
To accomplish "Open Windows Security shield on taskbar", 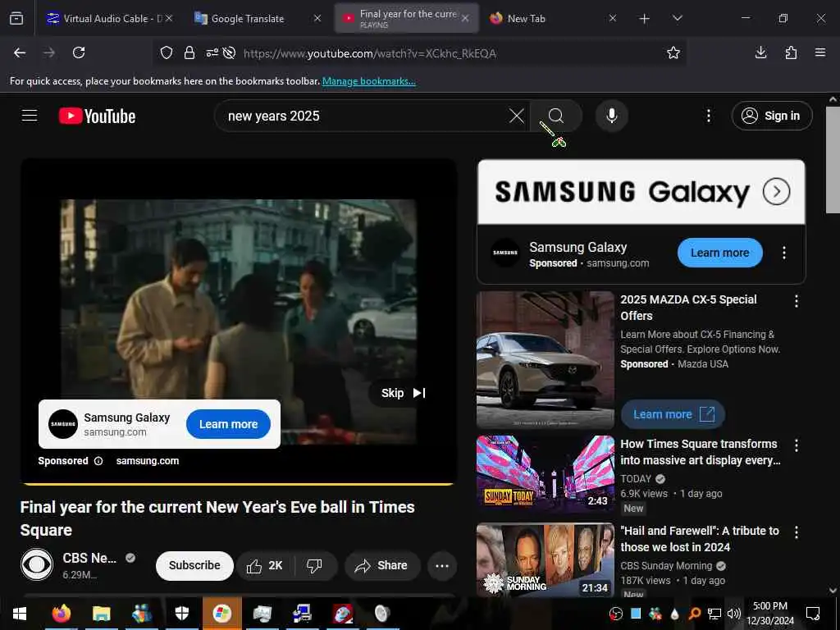I will [x=182, y=614].
